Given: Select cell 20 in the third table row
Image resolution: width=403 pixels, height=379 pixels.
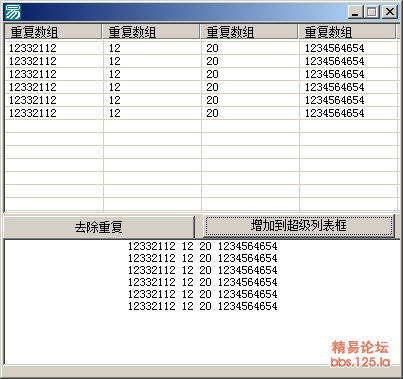Looking at the screenshot, I should pos(212,74).
